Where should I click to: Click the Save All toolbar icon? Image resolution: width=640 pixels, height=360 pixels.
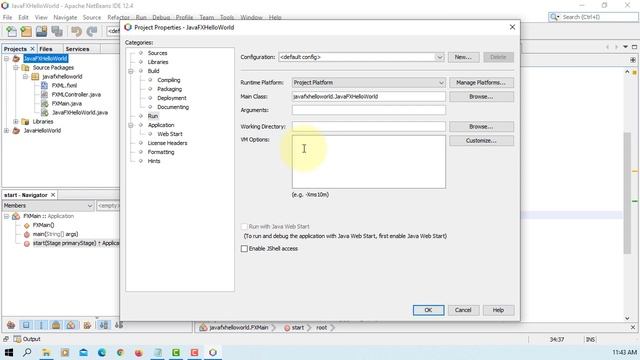57,31
